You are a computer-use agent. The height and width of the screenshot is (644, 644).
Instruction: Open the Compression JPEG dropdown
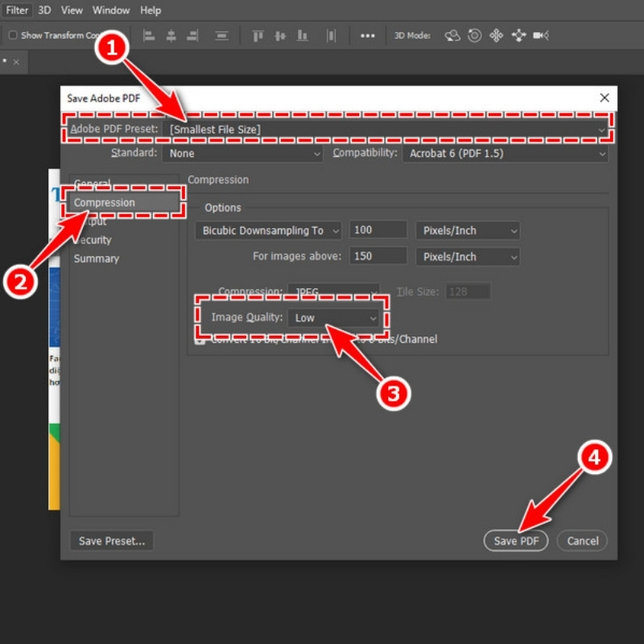[x=333, y=291]
